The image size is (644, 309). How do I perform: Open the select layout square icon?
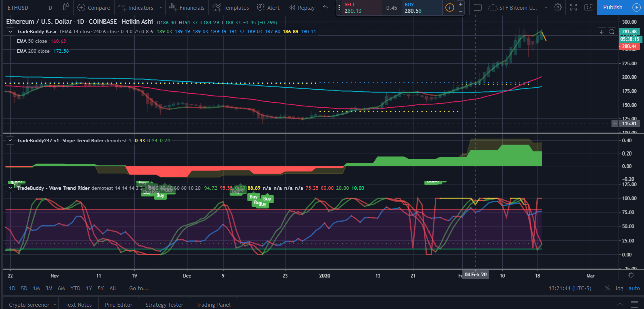478,8
